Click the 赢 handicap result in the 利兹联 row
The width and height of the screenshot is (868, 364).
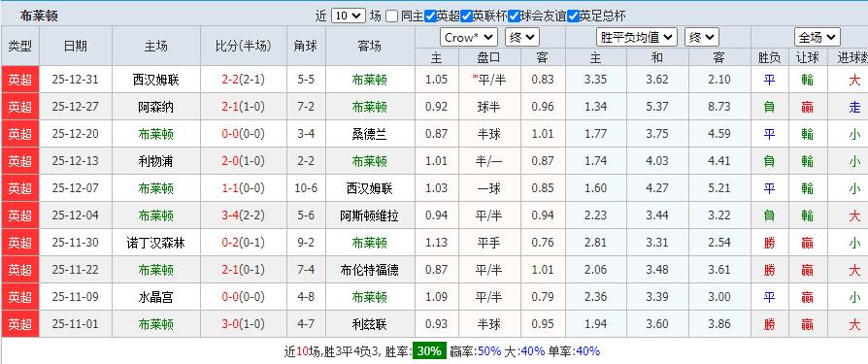(808, 324)
